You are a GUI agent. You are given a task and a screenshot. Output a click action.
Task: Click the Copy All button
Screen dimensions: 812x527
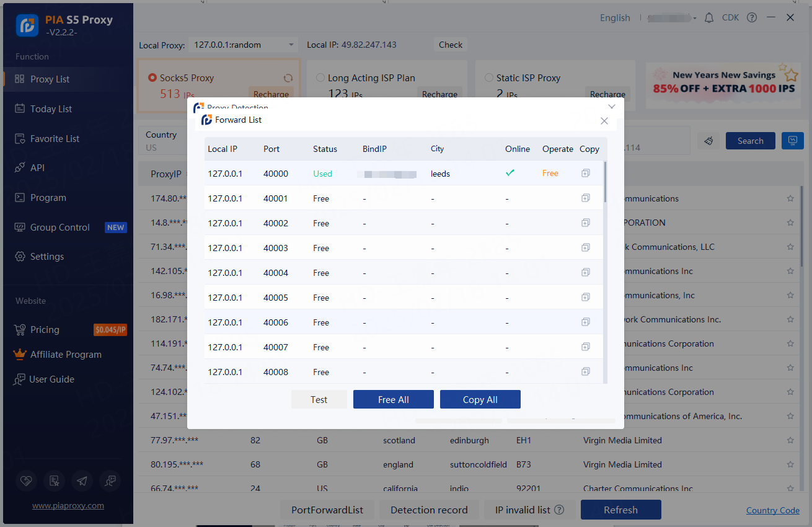coord(480,399)
